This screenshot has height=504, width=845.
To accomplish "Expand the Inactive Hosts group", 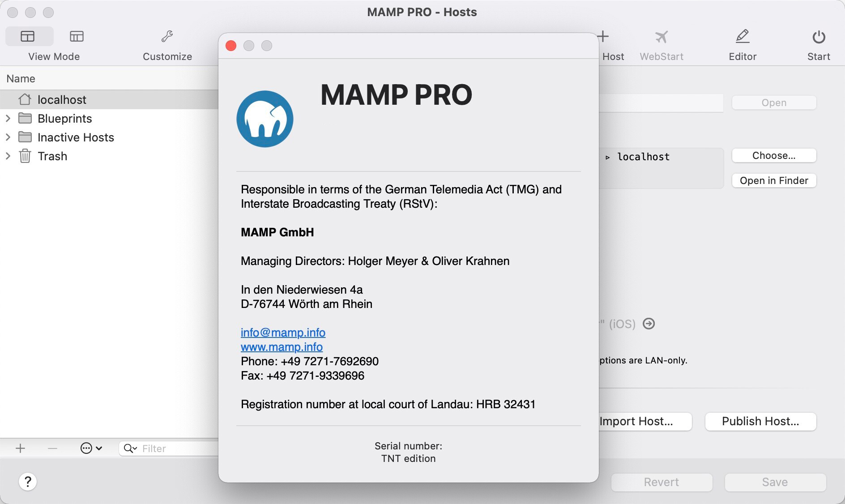I will coord(8,137).
